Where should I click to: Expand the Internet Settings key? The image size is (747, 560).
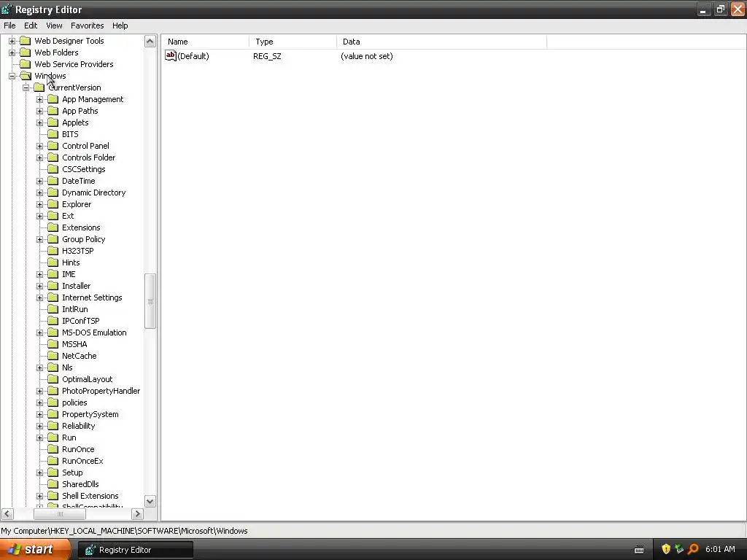pos(39,297)
